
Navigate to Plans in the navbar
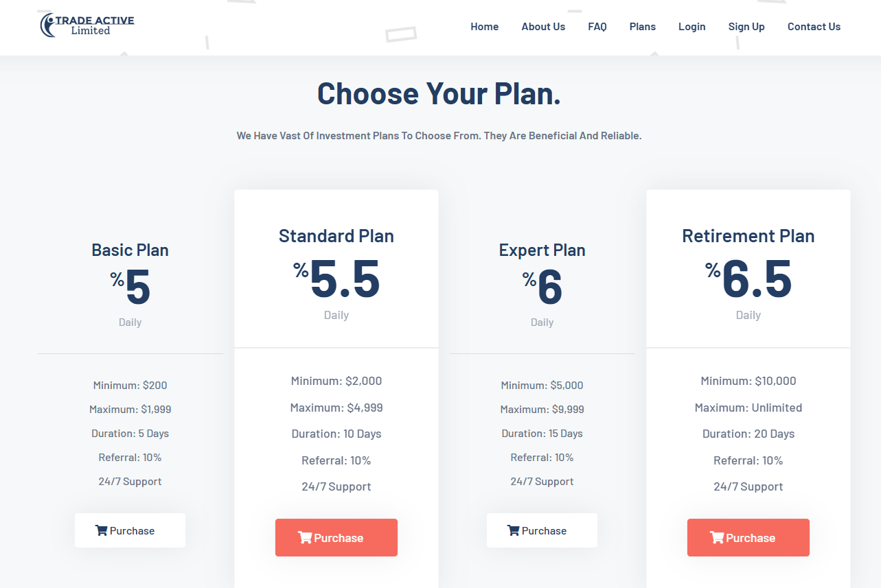pyautogui.click(x=643, y=27)
